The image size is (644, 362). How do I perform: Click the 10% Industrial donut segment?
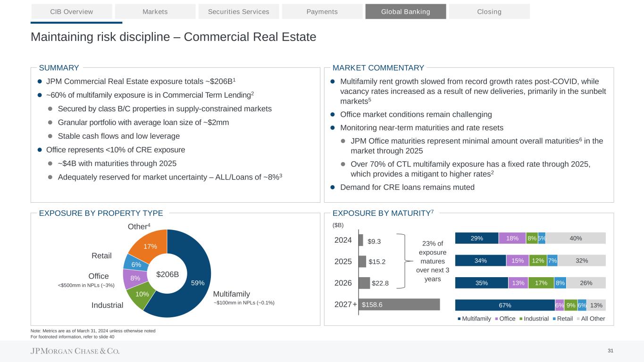[142, 294]
